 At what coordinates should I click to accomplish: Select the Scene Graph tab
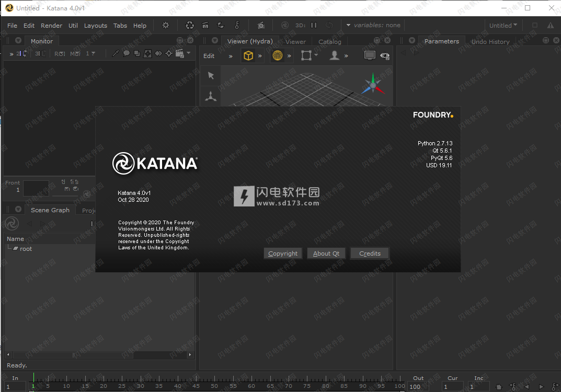pyautogui.click(x=50, y=210)
